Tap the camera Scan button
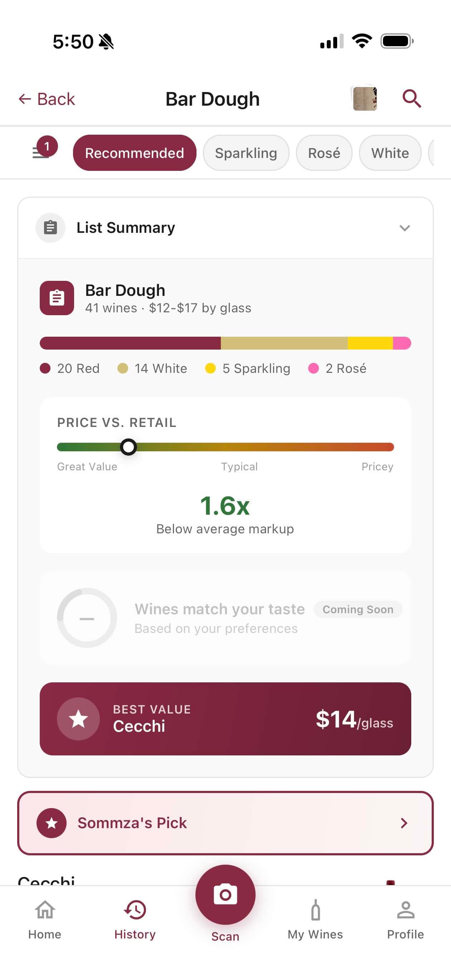The width and height of the screenshot is (451, 980). pyautogui.click(x=225, y=895)
